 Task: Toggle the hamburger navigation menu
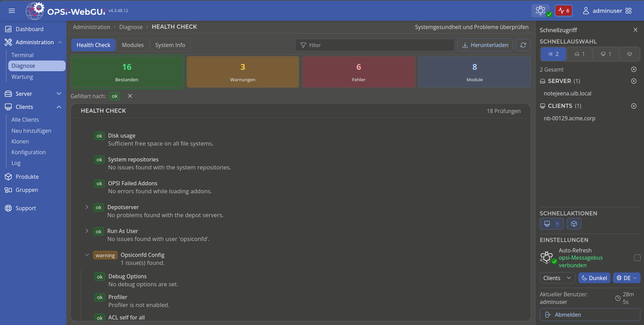[12, 11]
